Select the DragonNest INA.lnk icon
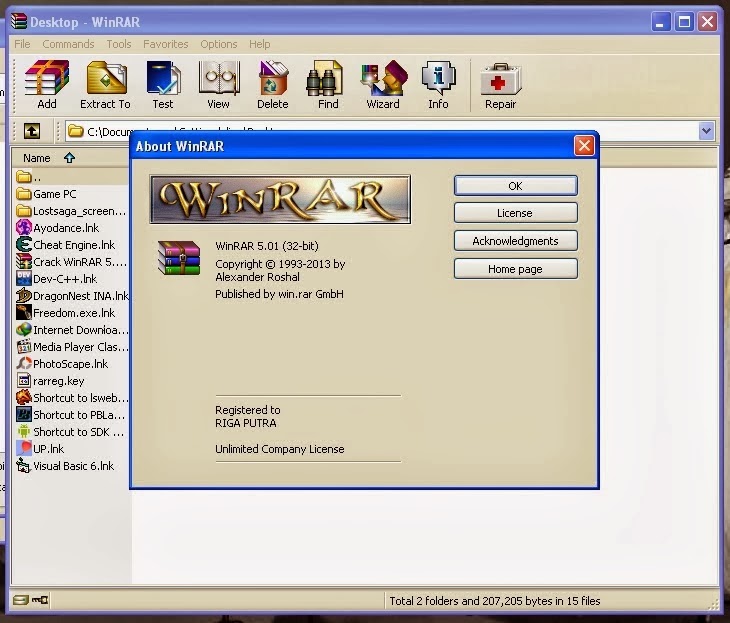Screen dimensions: 730x623 click(23, 296)
